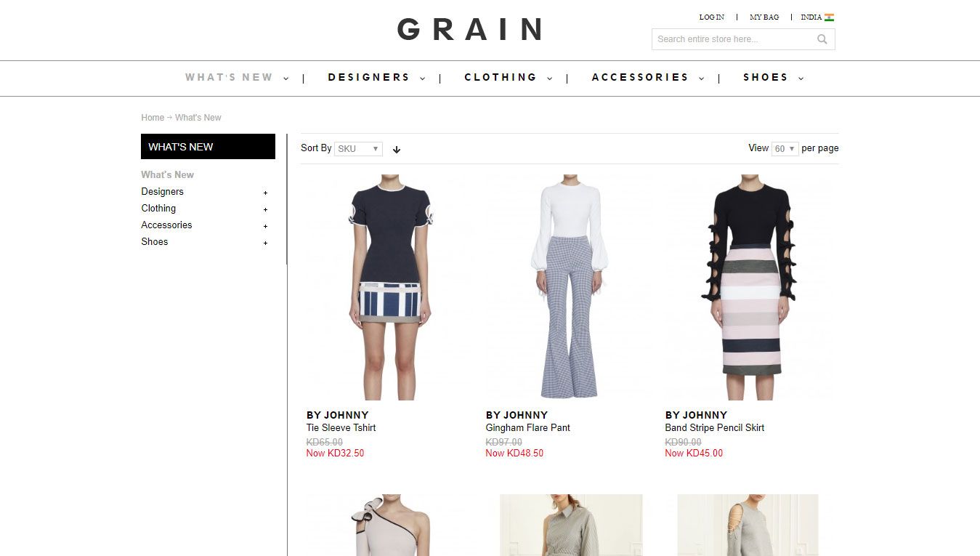Viewport: 980px width, 556px height.
Task: Open the Shoes top navigation menu
Action: [773, 77]
